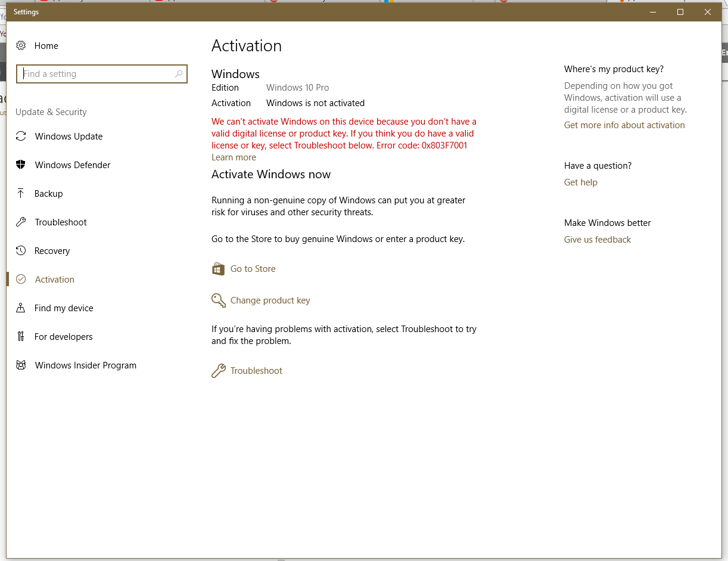The height and width of the screenshot is (561, 728).
Task: Click the Windows Insider Program cat icon
Action: pyautogui.click(x=21, y=365)
